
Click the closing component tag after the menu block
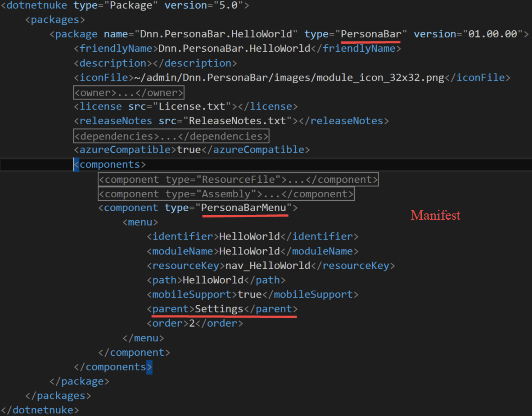(134, 352)
